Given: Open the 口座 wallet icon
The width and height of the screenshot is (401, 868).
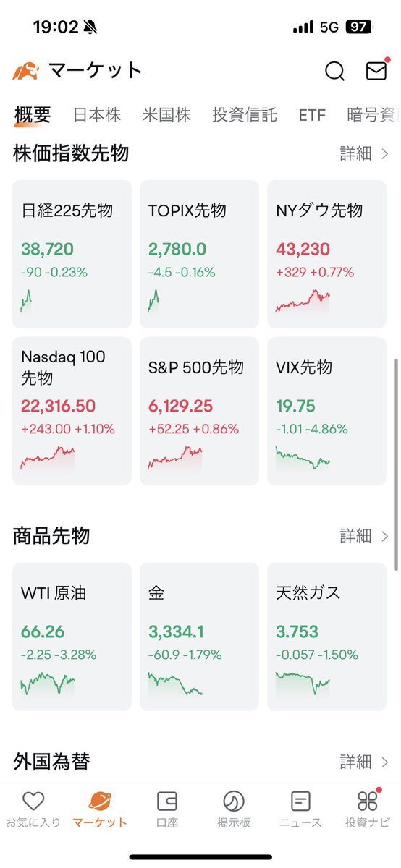Looking at the screenshot, I should (167, 801).
